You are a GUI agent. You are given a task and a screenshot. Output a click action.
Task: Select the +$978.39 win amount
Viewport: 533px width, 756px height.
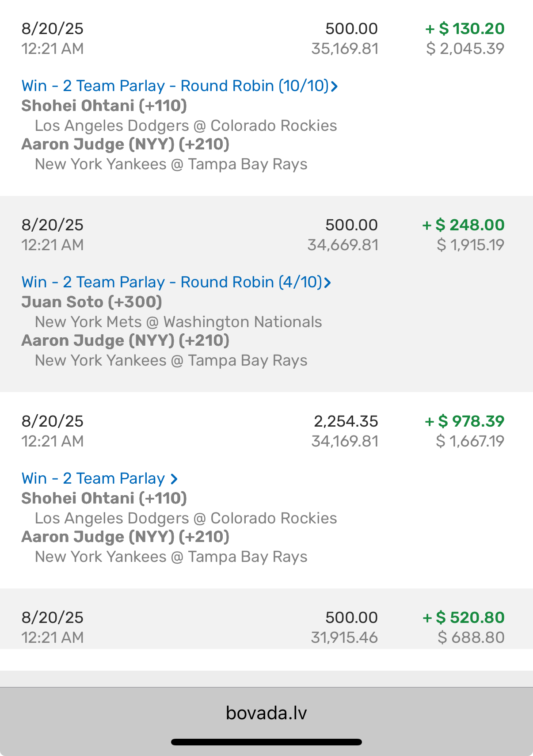pos(464,421)
